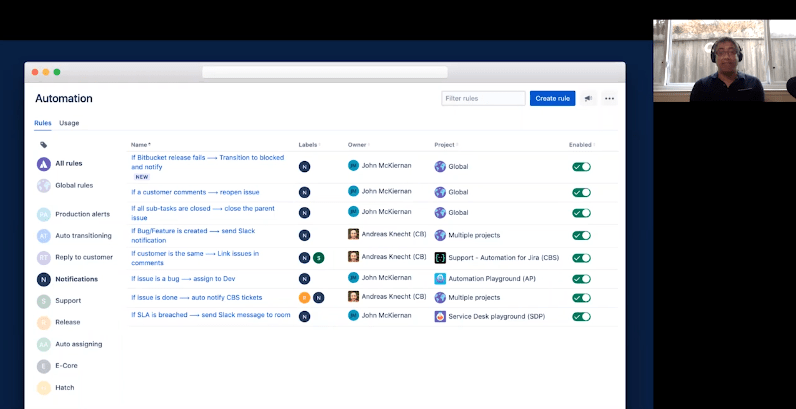This screenshot has width=796, height=409.
Task: Open the three-dot more options menu
Action: (x=609, y=98)
